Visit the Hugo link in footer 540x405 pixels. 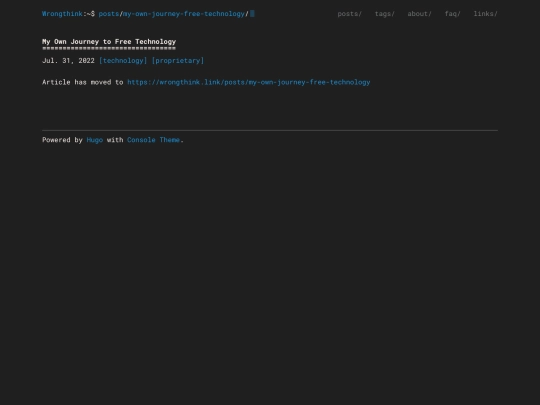[95, 140]
